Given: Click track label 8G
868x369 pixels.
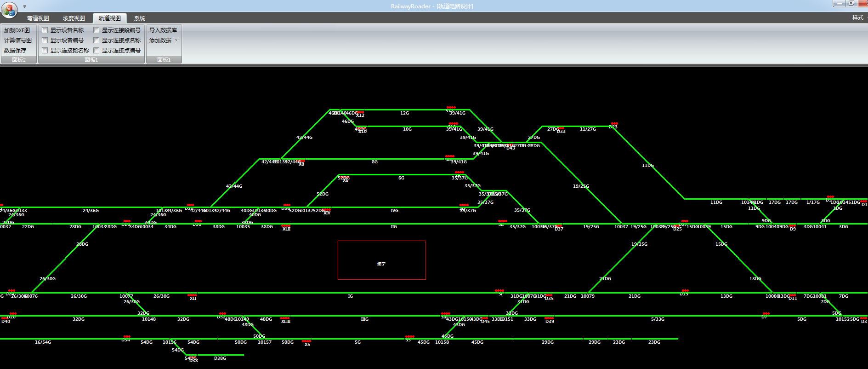Looking at the screenshot, I should (x=374, y=162).
